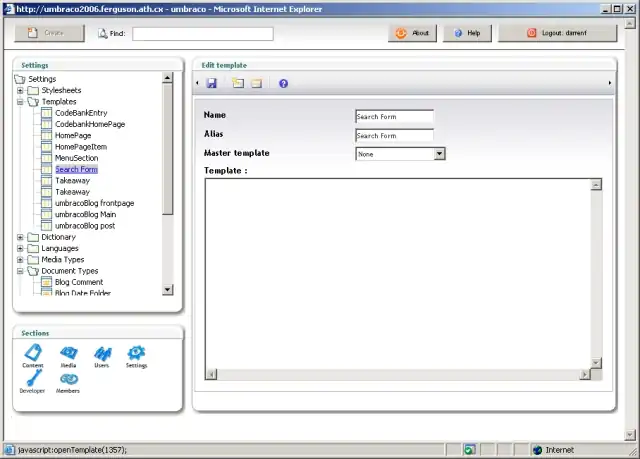The height and width of the screenshot is (459, 640).
Task: Open the Blog Comment document type
Action: (79, 282)
